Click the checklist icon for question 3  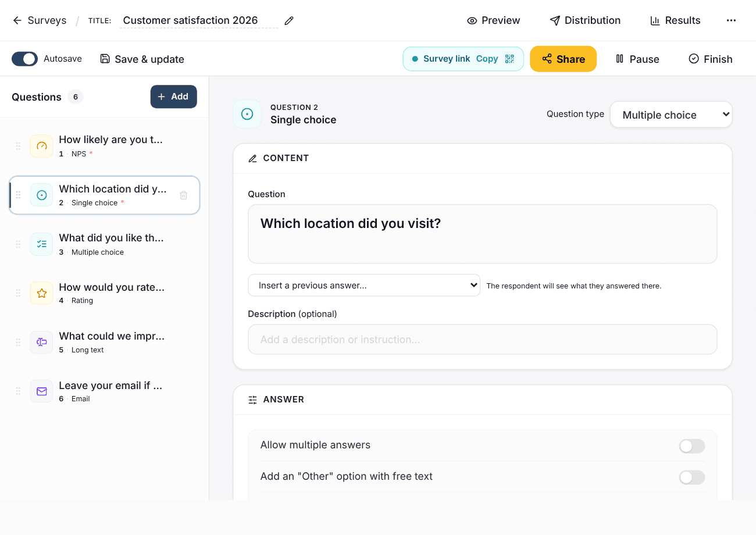(x=42, y=244)
